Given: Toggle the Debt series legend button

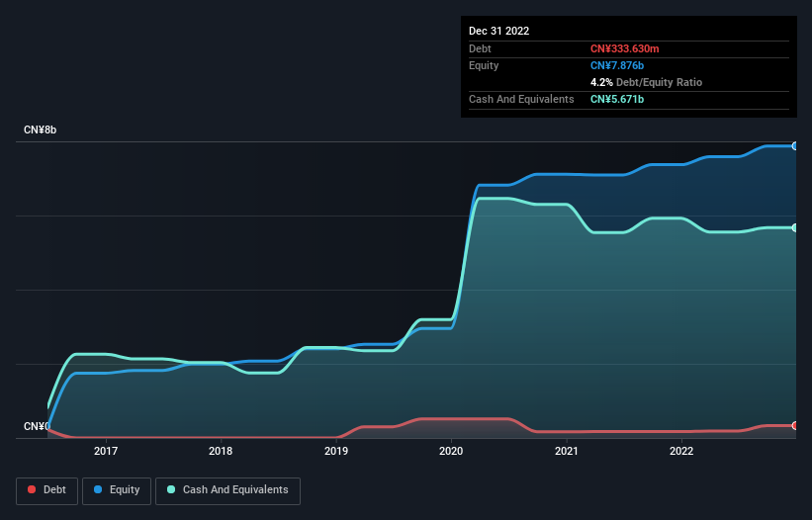Looking at the screenshot, I should tap(46, 490).
